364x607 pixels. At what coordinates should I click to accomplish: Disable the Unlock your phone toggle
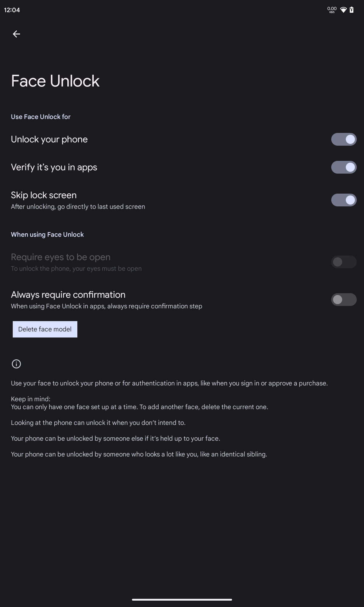click(344, 139)
